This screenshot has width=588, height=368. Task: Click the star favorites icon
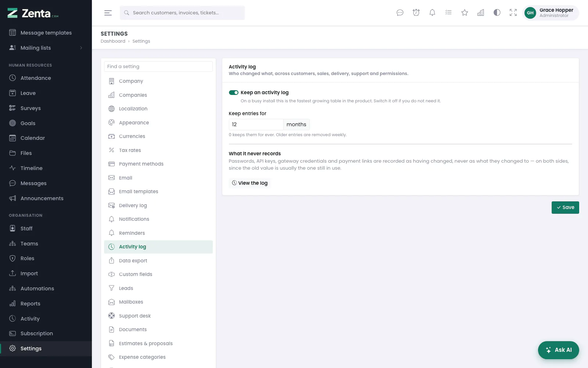click(x=465, y=13)
